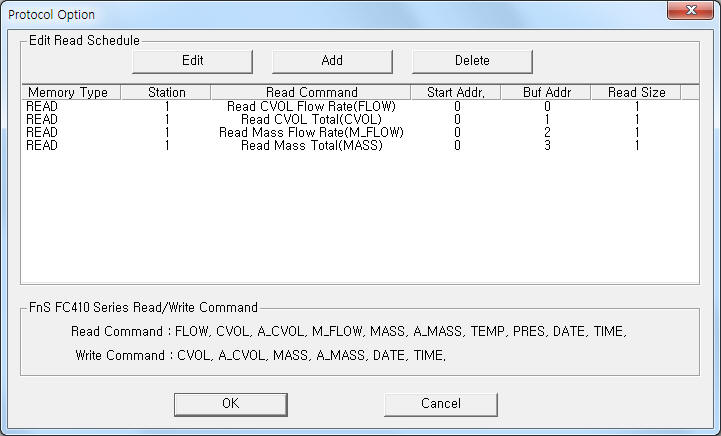Screen dimensions: 721x436
Task: Cancel the Protocol Option dialog
Action: 440,403
